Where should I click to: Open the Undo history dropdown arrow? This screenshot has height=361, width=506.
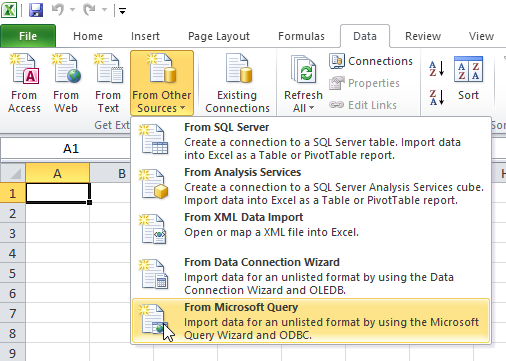click(72, 10)
